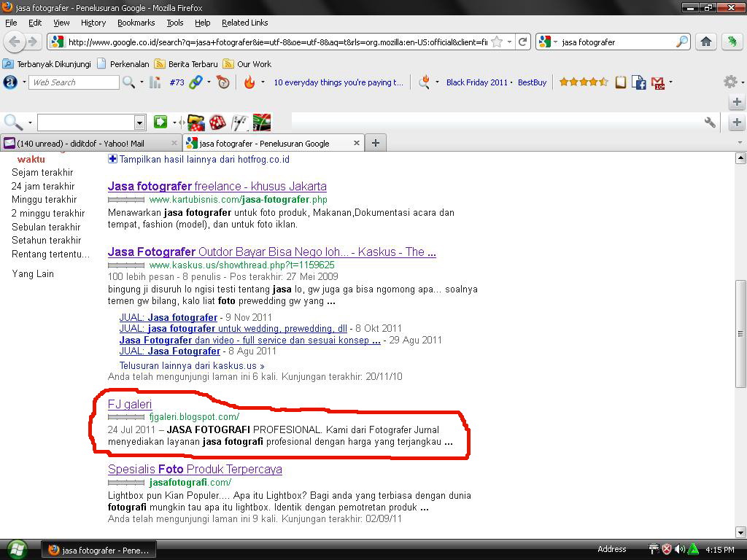
Task: Run the search bar magnifier search
Action: [682, 42]
